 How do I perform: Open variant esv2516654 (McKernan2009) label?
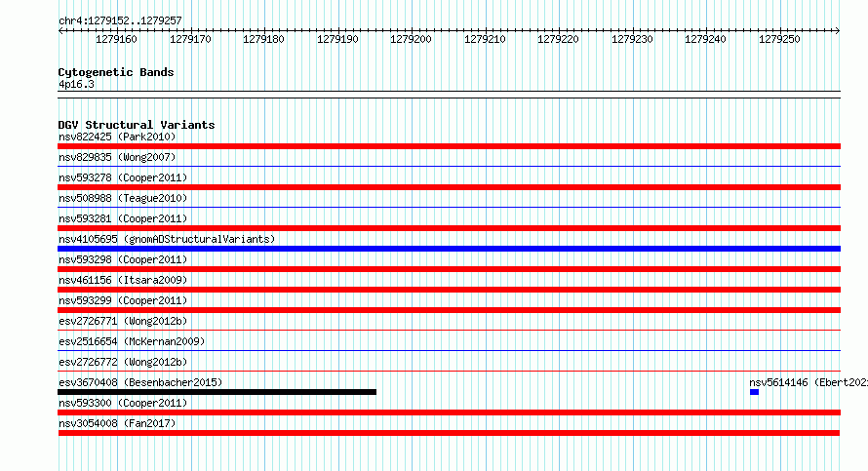pos(132,341)
